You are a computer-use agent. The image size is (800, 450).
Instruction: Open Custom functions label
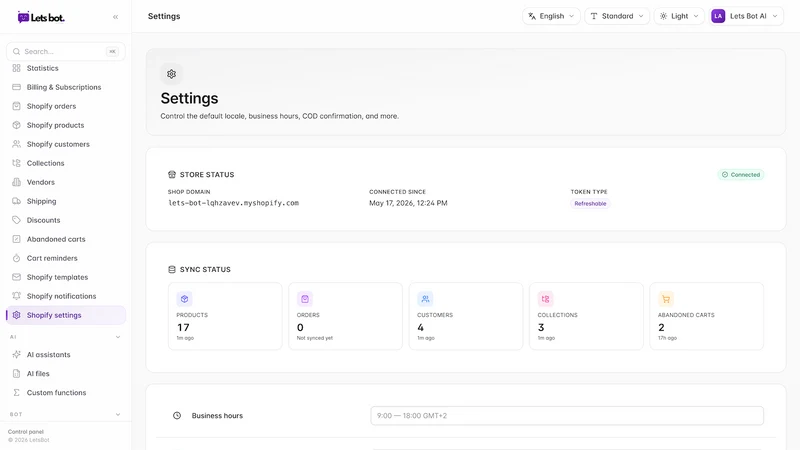coord(57,393)
